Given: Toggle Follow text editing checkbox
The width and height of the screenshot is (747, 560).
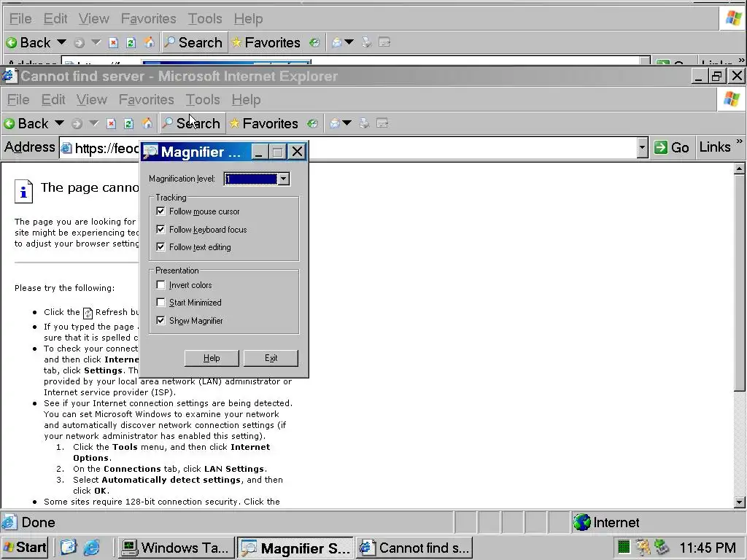Looking at the screenshot, I should coord(160,246).
